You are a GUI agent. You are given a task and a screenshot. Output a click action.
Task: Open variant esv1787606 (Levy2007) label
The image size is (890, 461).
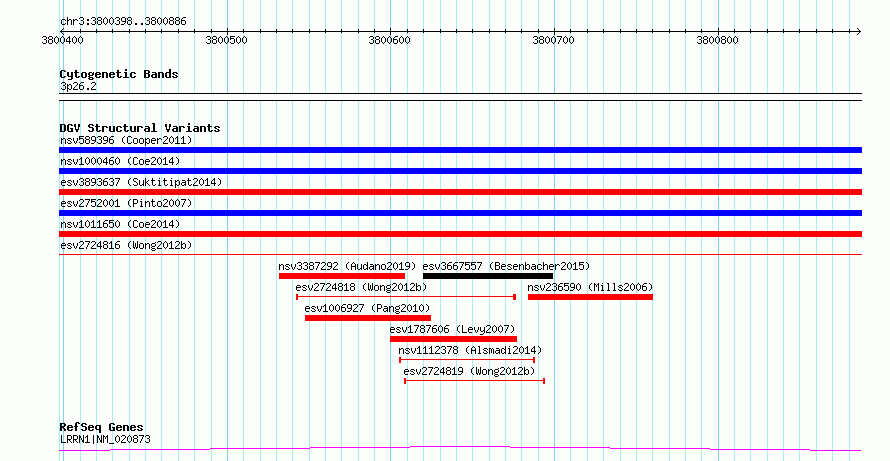pyautogui.click(x=452, y=329)
